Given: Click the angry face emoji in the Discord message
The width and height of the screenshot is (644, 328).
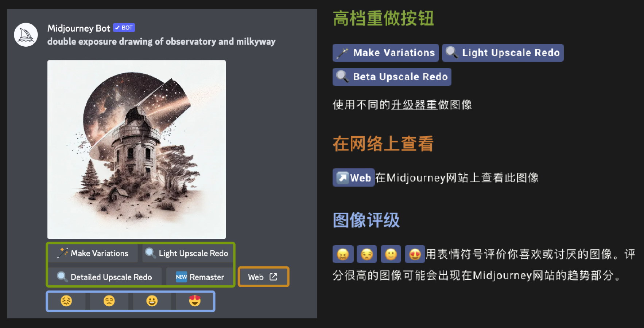Looking at the screenshot, I should 66,301.
